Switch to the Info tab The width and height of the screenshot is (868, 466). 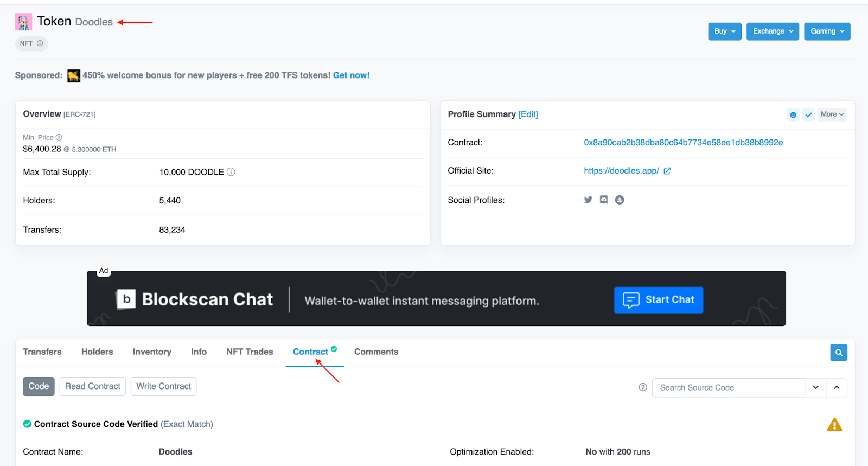click(199, 352)
